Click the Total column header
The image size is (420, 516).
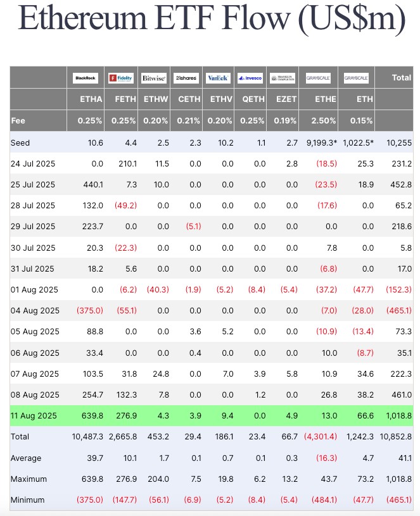(x=402, y=78)
